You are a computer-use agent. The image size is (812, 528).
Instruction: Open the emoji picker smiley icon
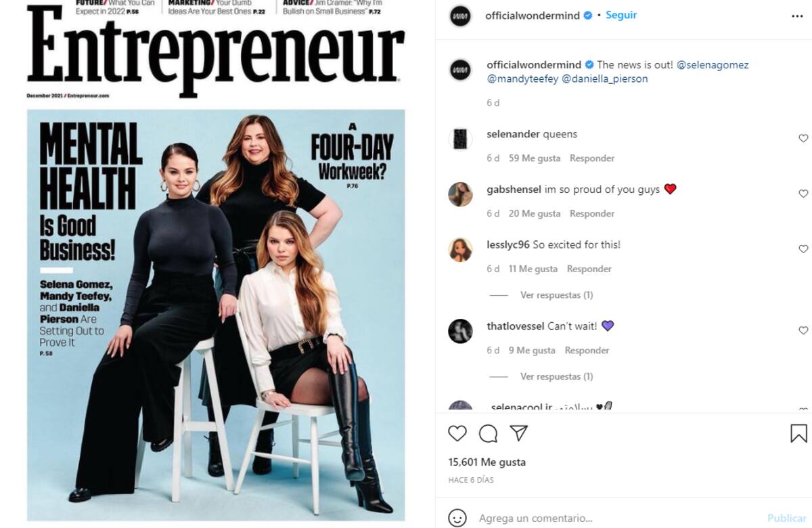tap(458, 519)
